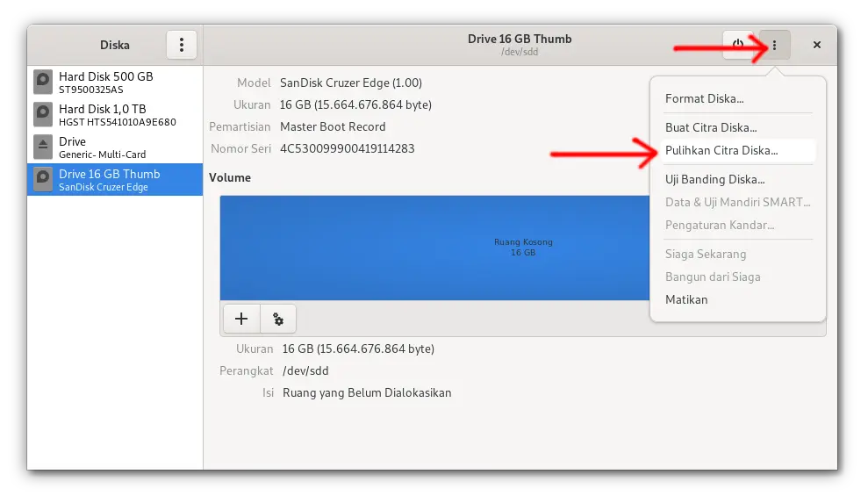Choose Uji Banding Diska... menu item
868x503 pixels.
(x=738, y=179)
